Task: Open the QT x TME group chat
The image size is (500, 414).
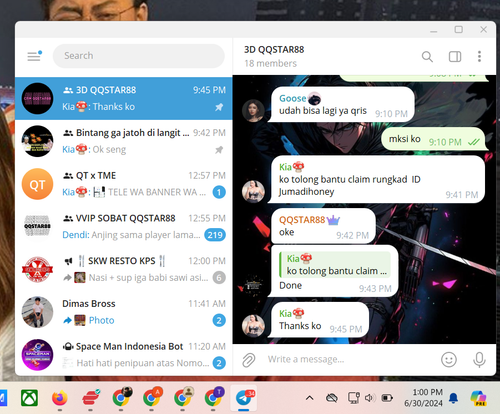Action: click(x=124, y=184)
